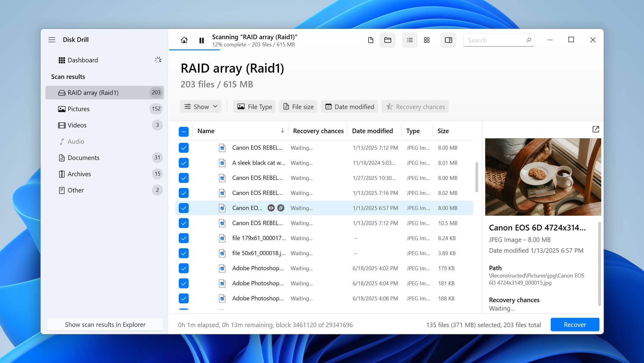Click the Recover button
Image resolution: width=644 pixels, height=363 pixels.
pos(574,325)
